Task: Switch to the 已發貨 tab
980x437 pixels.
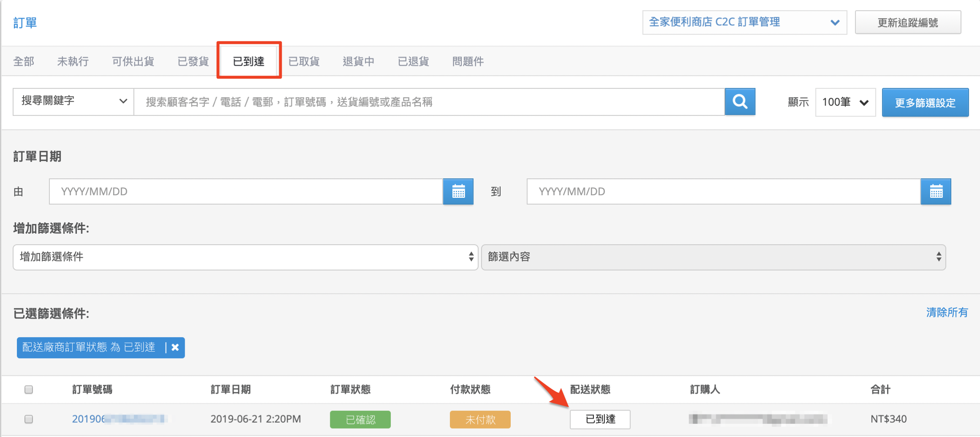Action: 193,61
